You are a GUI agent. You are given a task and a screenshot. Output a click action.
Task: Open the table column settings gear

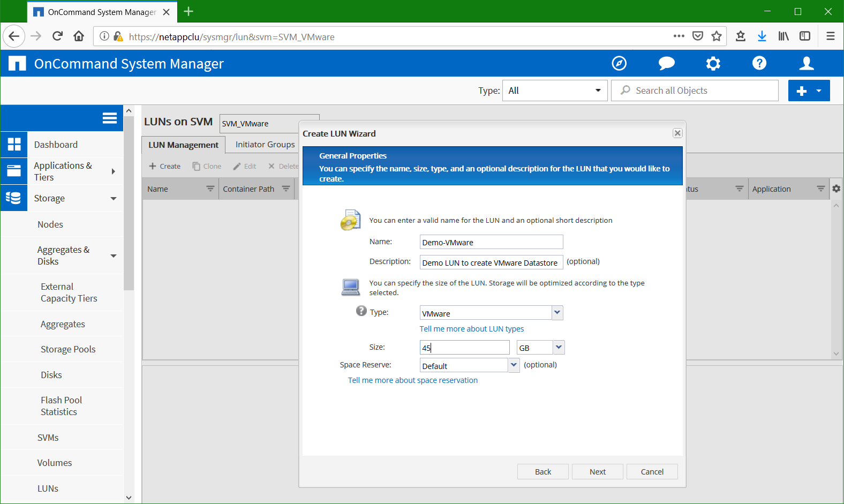pyautogui.click(x=836, y=189)
